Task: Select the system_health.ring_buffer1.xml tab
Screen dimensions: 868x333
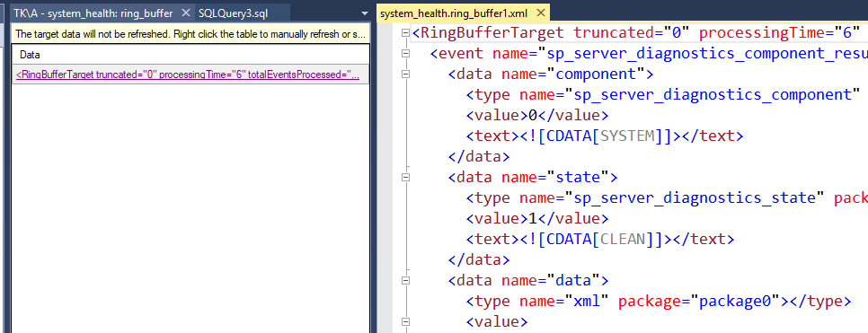Action: (454, 13)
